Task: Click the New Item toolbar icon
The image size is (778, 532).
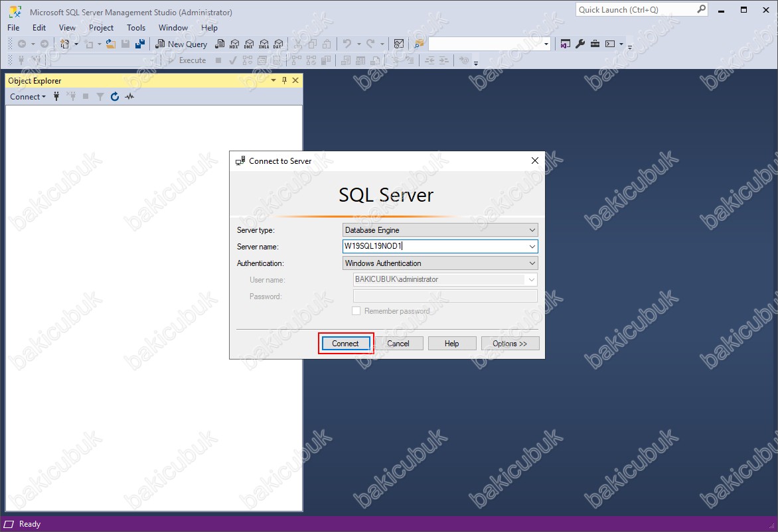Action: (x=89, y=44)
